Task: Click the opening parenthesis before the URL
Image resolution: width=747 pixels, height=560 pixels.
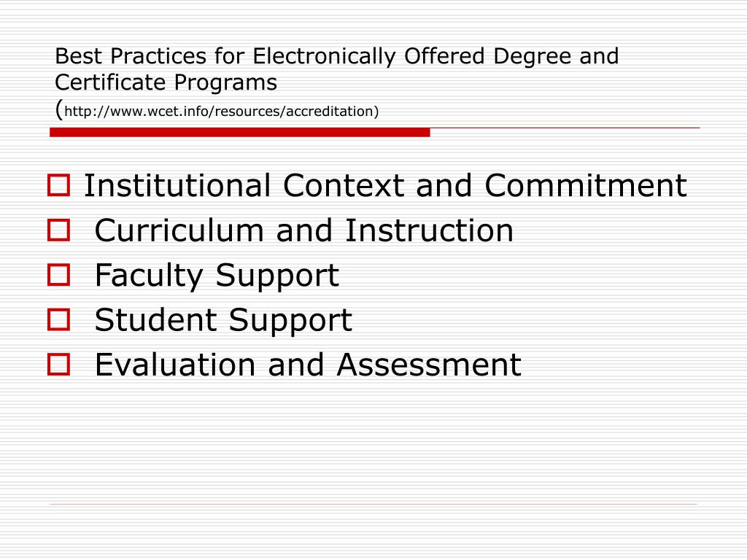Action: (59, 109)
